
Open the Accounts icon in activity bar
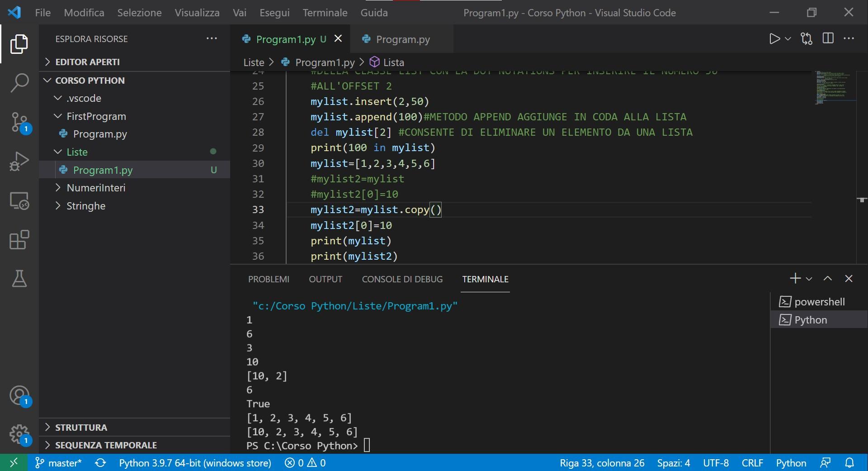coord(20,396)
